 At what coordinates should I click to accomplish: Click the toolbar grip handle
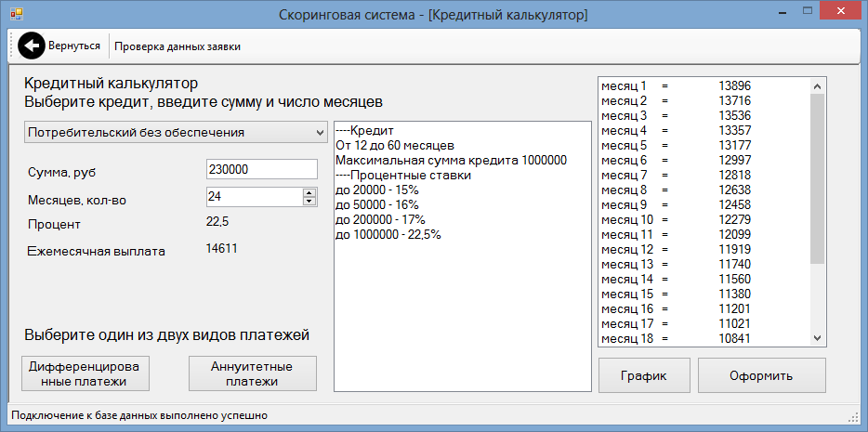tap(12, 46)
